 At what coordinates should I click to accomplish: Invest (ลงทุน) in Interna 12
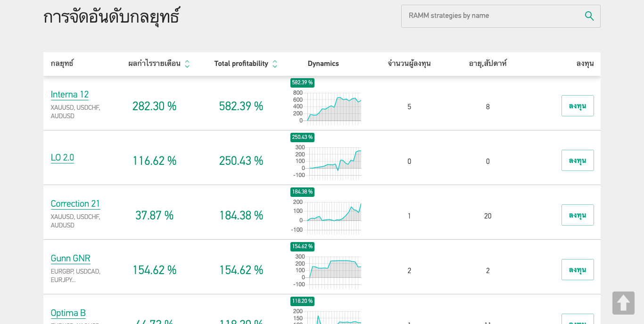coord(578,105)
